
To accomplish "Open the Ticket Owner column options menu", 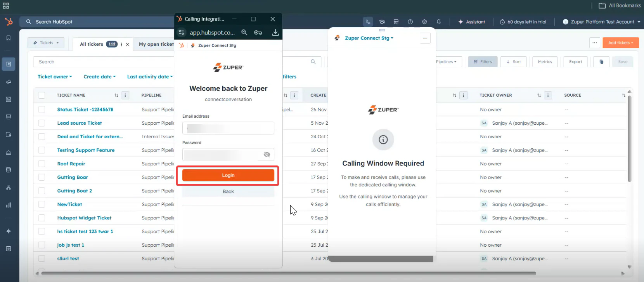I will click(548, 95).
